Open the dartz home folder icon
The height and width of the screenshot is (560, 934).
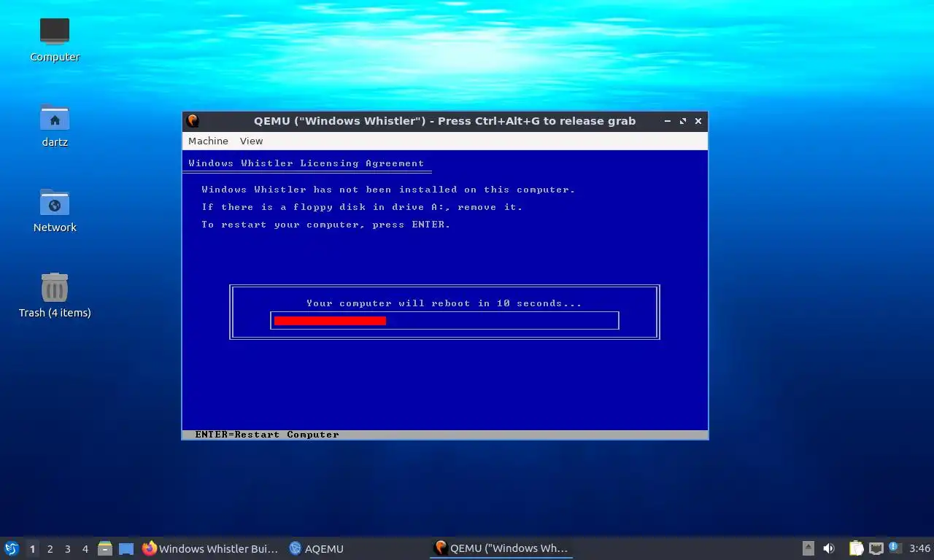55,125
